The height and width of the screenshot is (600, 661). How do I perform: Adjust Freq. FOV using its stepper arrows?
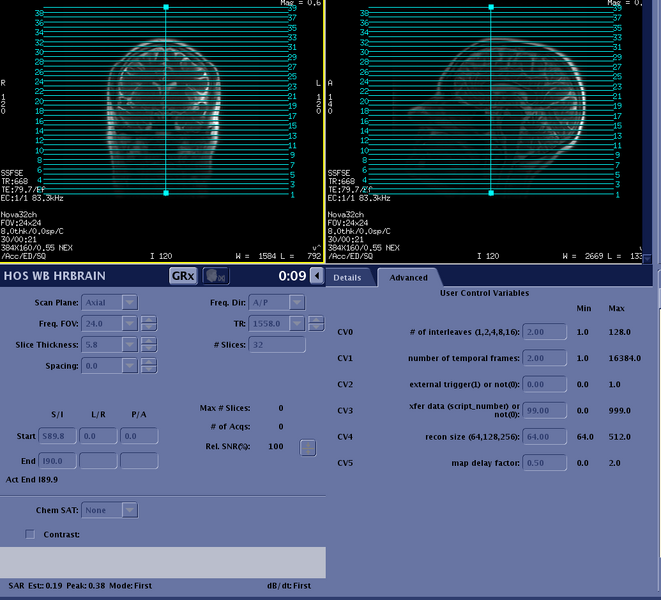point(149,323)
